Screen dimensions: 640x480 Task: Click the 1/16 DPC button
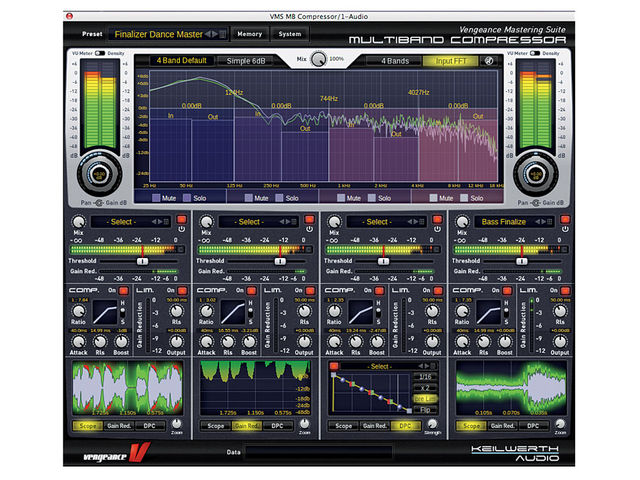tap(425, 376)
